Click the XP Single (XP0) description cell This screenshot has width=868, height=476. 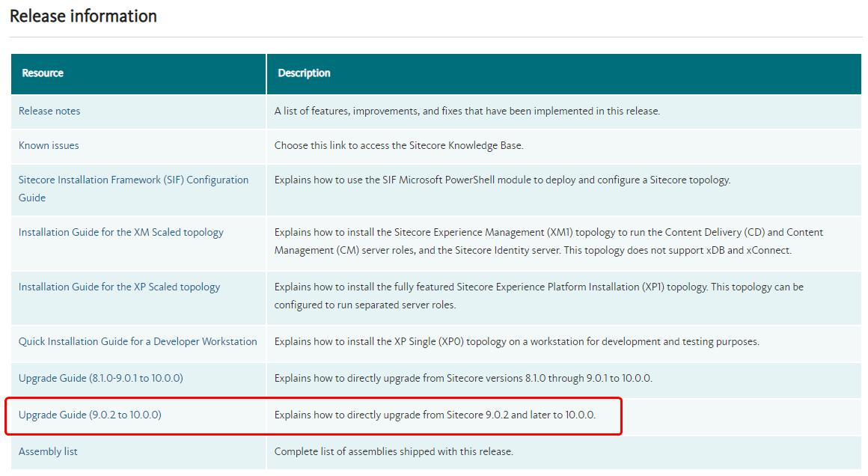point(516,341)
